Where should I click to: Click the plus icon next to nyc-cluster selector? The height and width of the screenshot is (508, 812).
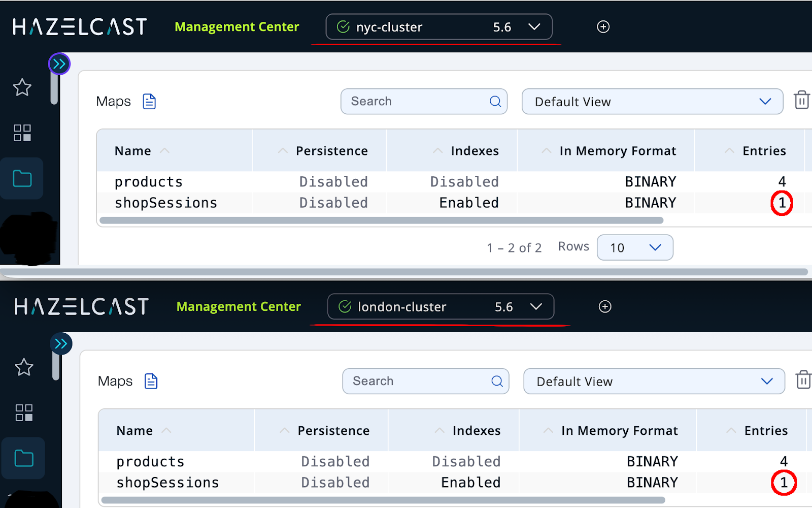pos(603,27)
